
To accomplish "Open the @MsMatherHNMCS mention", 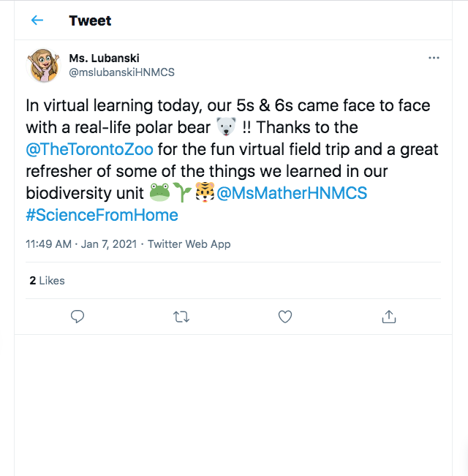I will [x=292, y=193].
